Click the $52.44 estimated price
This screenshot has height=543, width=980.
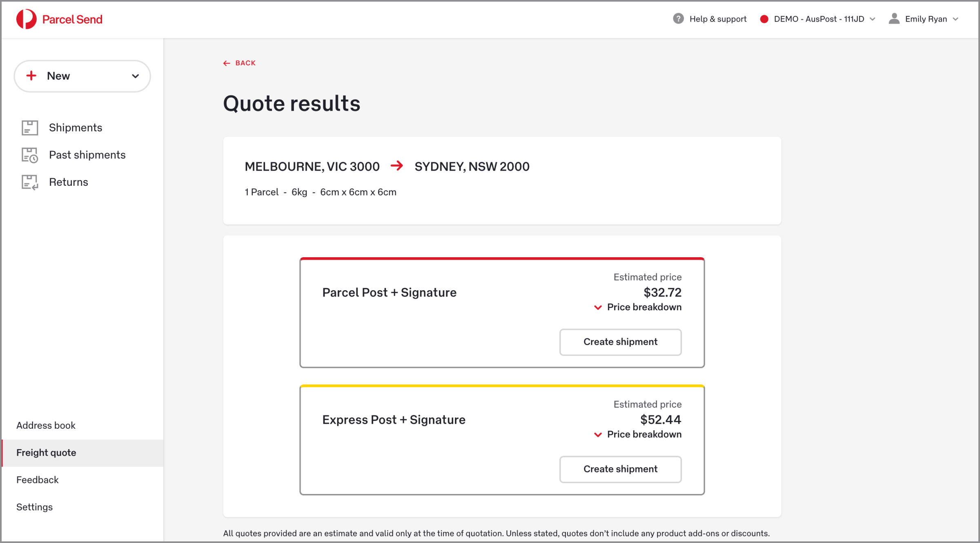pyautogui.click(x=660, y=420)
